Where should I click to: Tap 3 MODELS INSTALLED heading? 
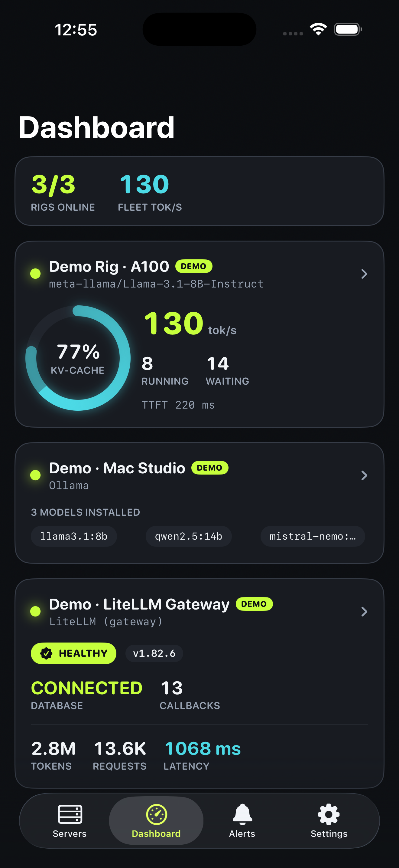click(x=86, y=512)
